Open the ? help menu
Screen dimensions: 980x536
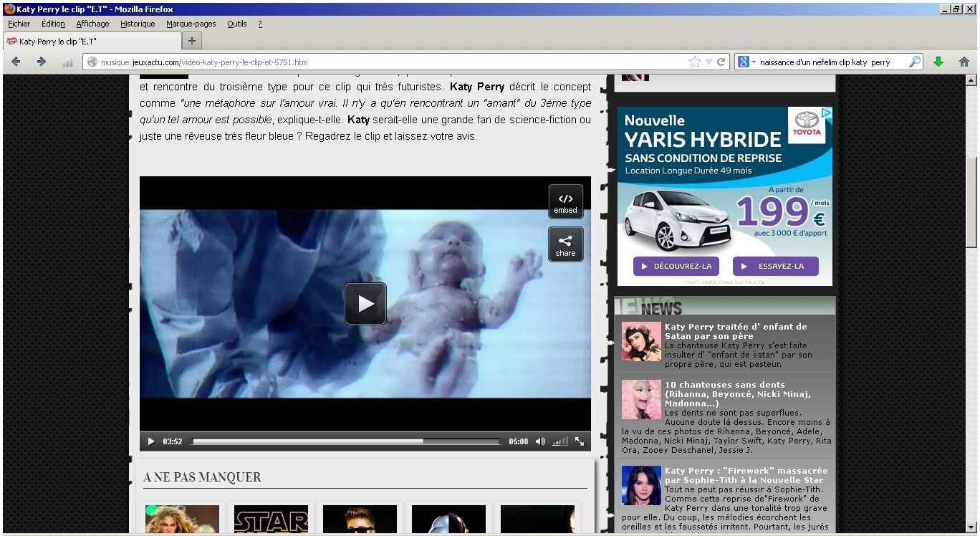(260, 24)
